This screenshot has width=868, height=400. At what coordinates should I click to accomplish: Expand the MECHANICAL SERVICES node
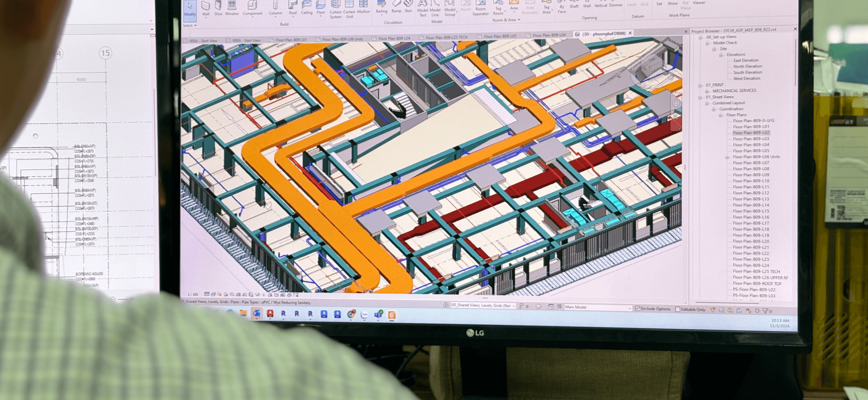tap(707, 91)
